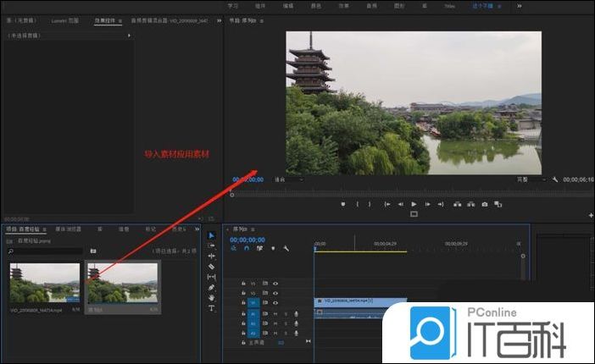Select the Razor tool
The image size is (595, 364).
tap(212, 266)
